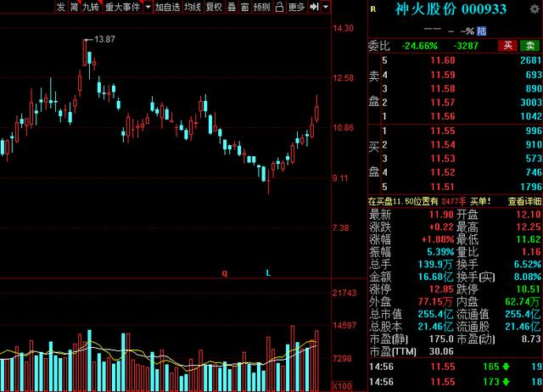Click the trade tick with volume 165

coord(491,367)
